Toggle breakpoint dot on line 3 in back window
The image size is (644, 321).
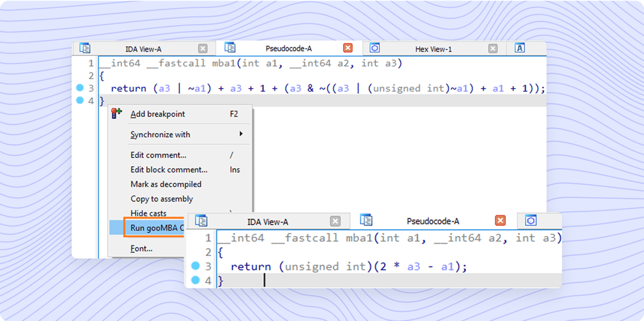(x=80, y=87)
